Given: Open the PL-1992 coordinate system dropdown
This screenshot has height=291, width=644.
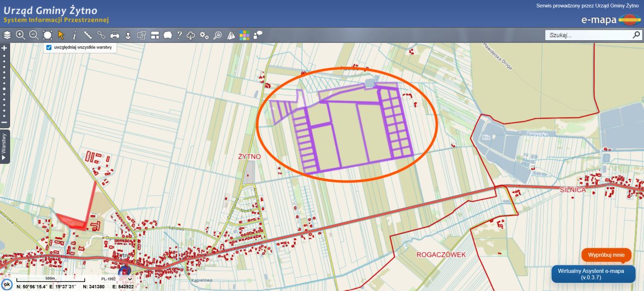Looking at the screenshot, I should click(x=116, y=278).
